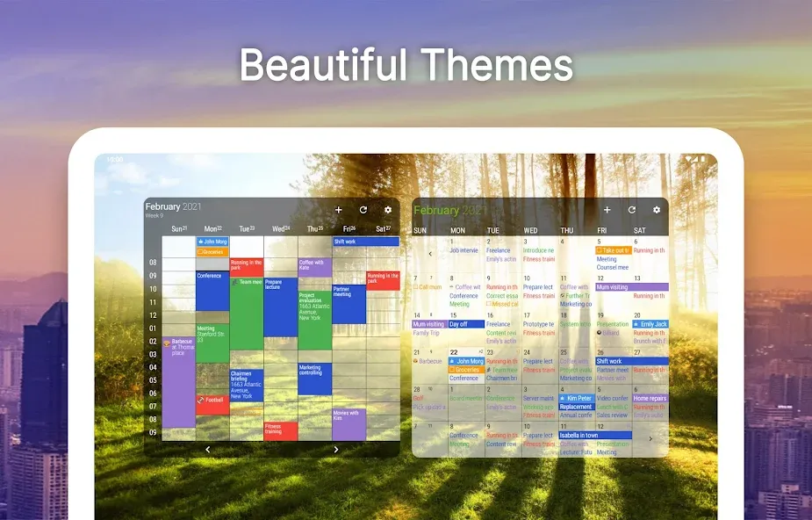The image size is (812, 520).
Task: Open Marketing controlling event on Thursday
Action: click(x=315, y=379)
